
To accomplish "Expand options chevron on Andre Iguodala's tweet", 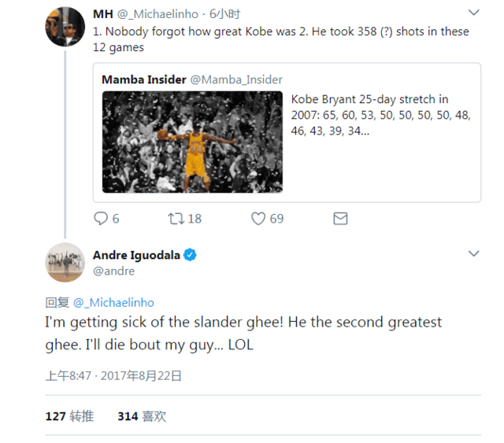I will pyautogui.click(x=474, y=253).
